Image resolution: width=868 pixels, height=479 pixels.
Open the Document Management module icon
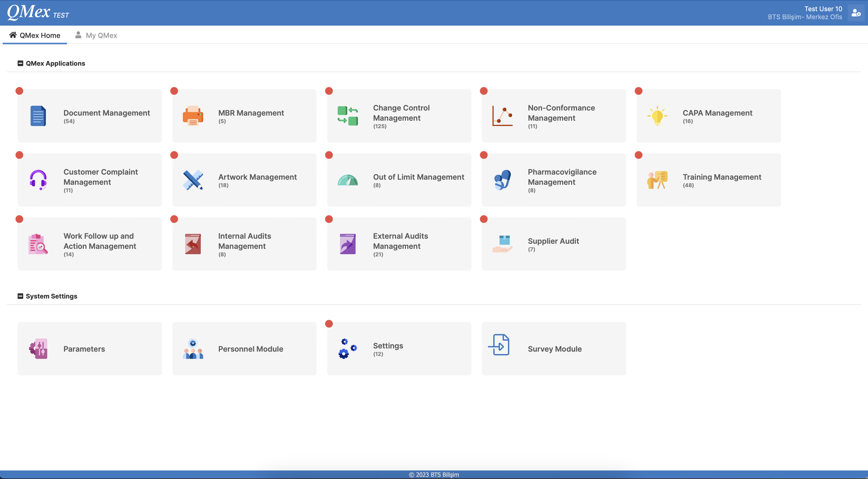point(38,116)
